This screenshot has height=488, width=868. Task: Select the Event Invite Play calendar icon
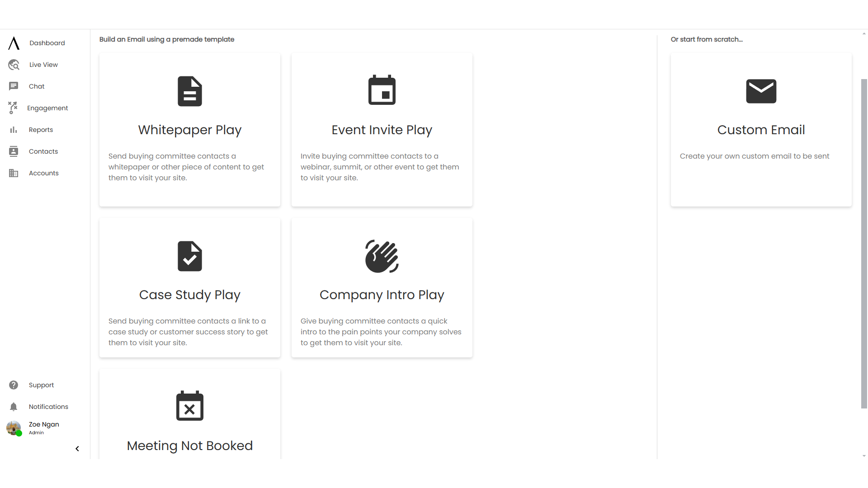click(382, 90)
